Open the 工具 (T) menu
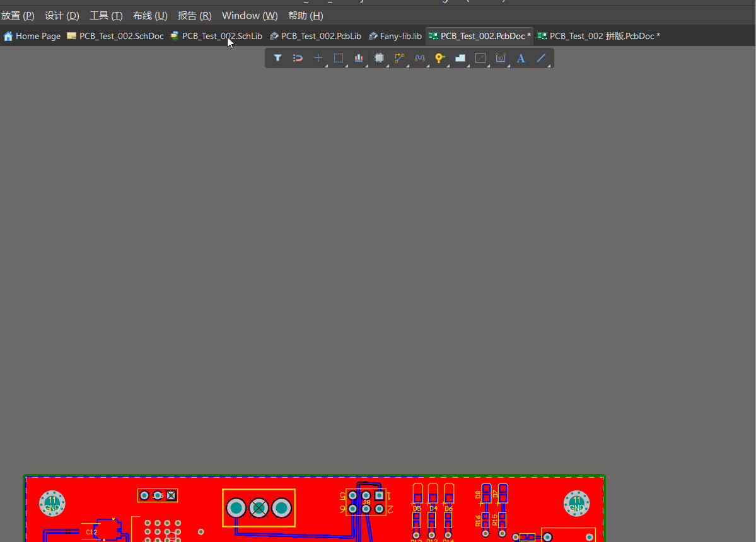756x542 pixels. pos(106,16)
